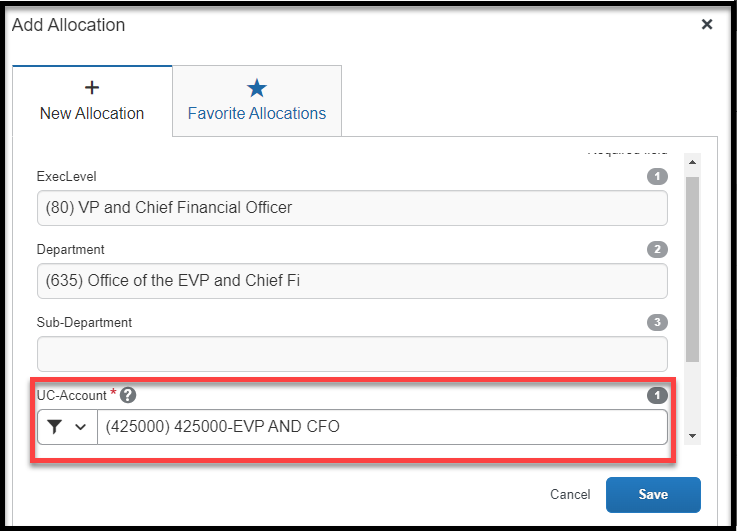Click the filter funnel icon for UC-Account
This screenshot has width=737, height=531.
55,427
